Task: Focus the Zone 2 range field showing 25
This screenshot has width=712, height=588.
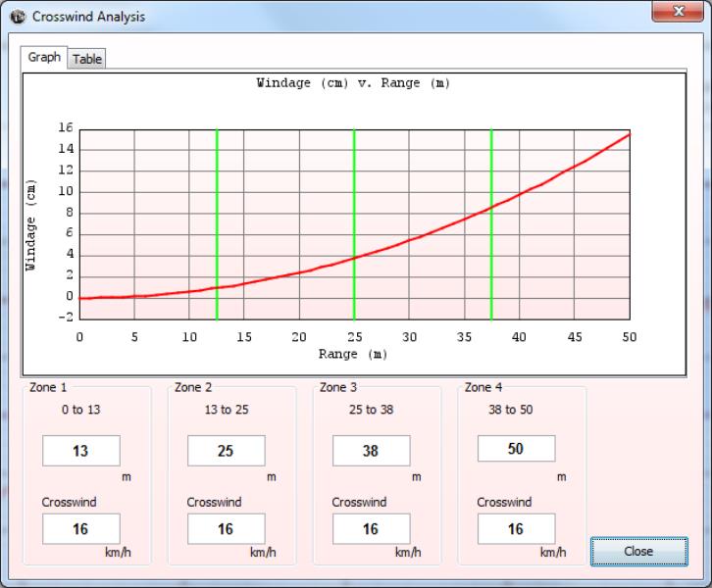Action: [x=226, y=452]
